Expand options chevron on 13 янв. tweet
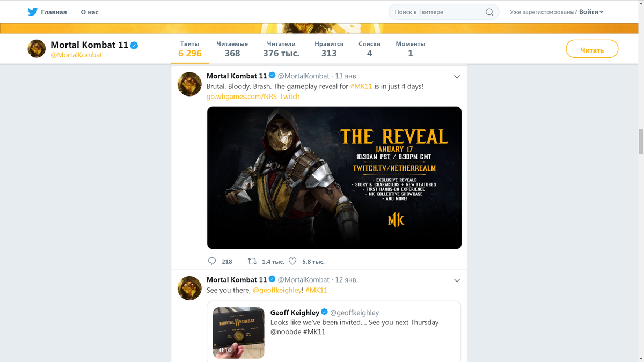 tap(457, 77)
